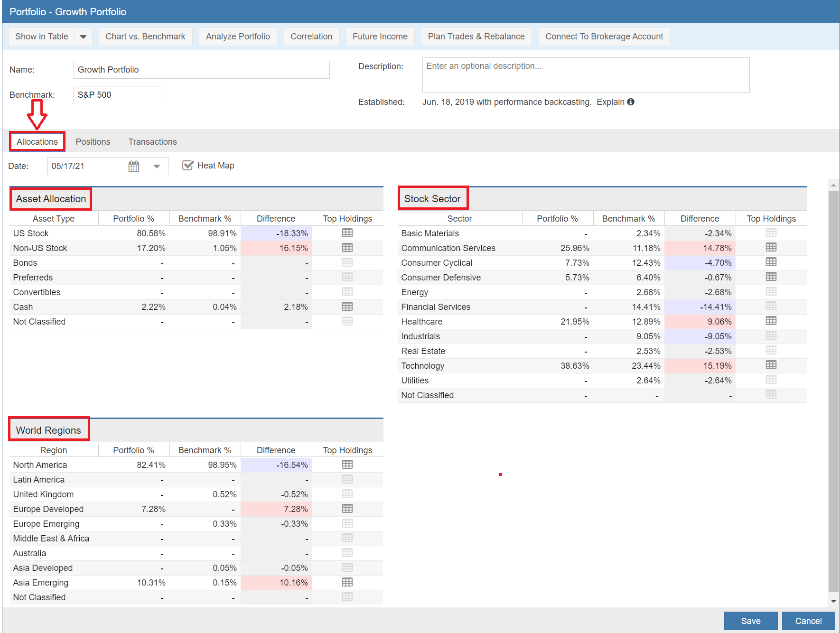Expand the Show in Table dropdown arrow
This screenshot has height=633, width=840.
tap(83, 37)
